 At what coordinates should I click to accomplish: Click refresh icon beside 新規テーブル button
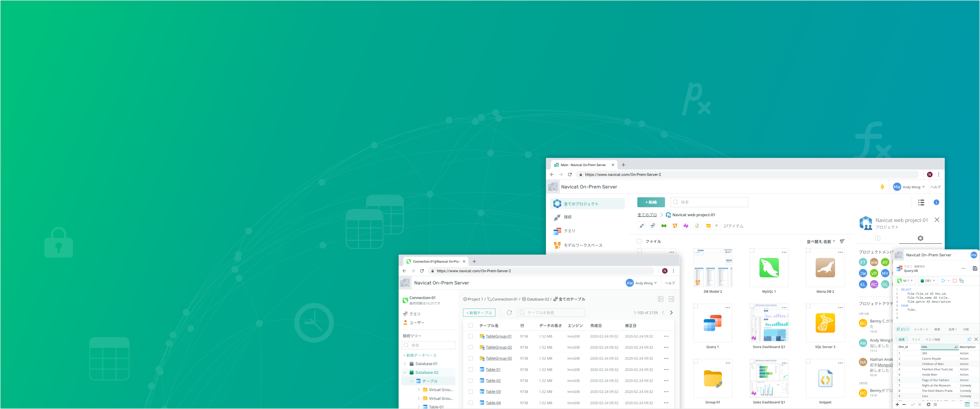click(x=509, y=312)
